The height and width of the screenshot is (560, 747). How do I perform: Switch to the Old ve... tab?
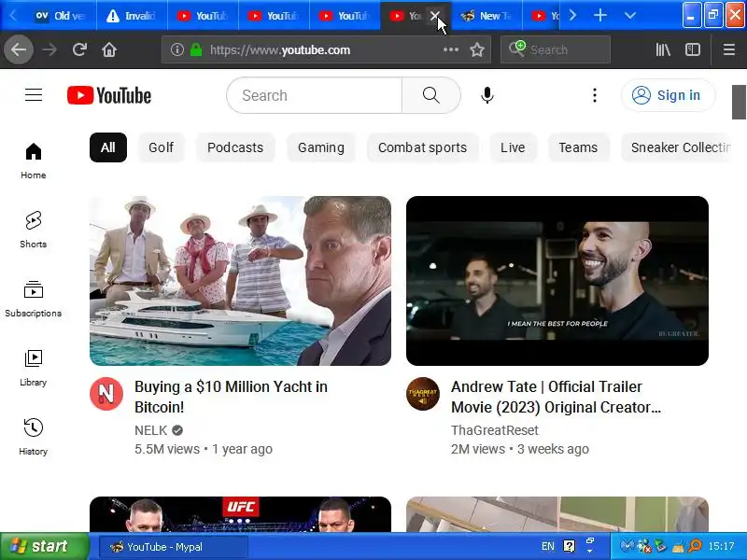[61, 16]
